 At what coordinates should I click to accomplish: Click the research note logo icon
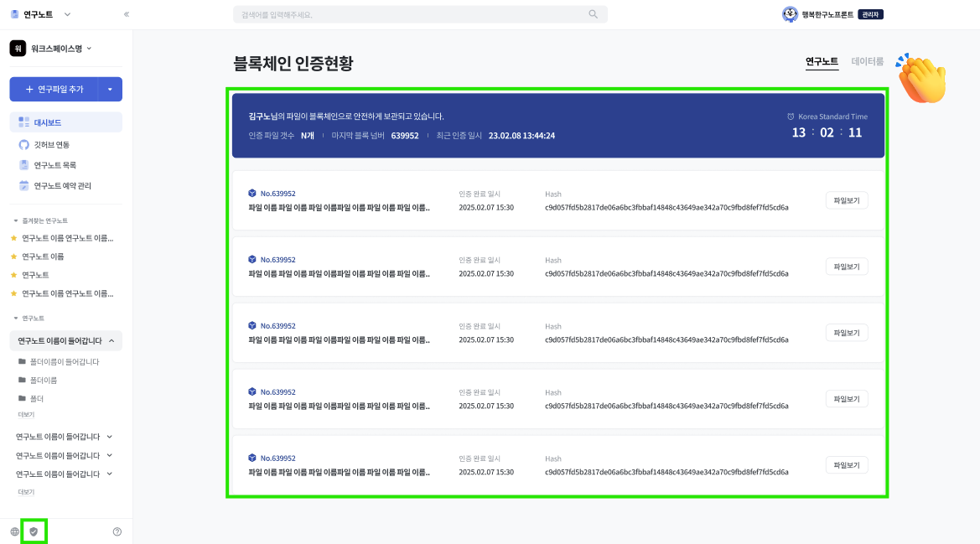(x=15, y=13)
